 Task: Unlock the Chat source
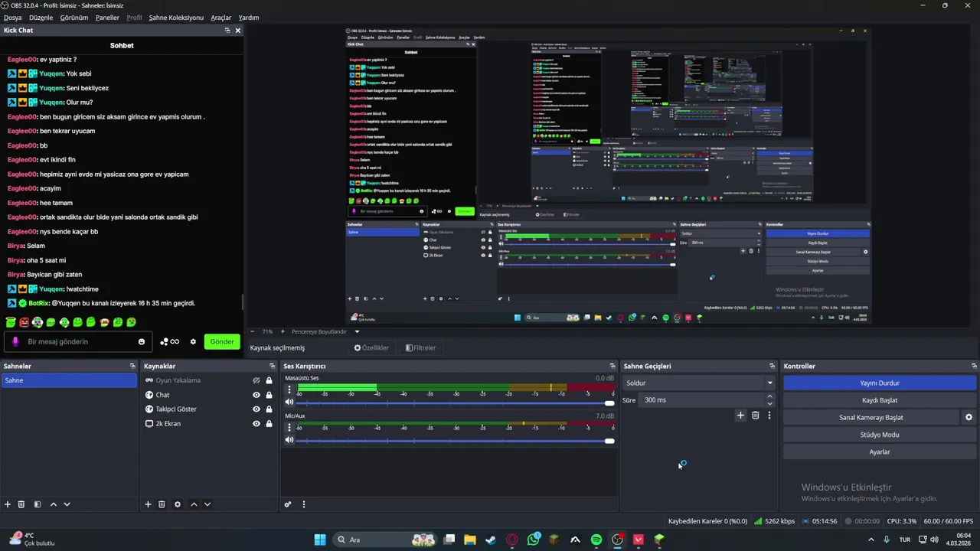click(x=269, y=395)
